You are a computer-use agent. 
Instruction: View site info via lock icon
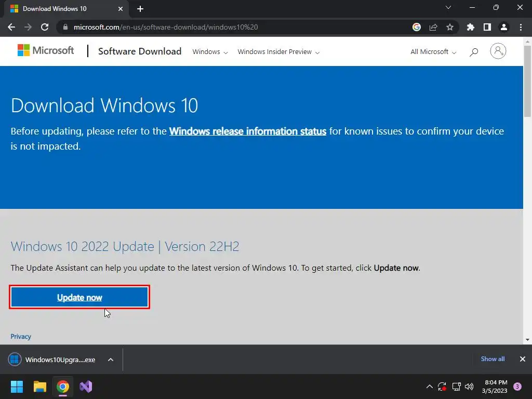point(65,27)
